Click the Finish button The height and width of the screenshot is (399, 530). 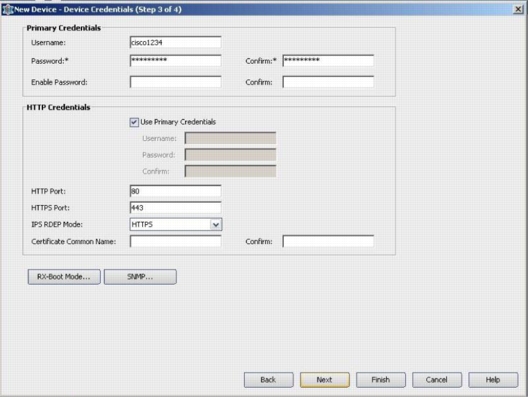click(381, 380)
